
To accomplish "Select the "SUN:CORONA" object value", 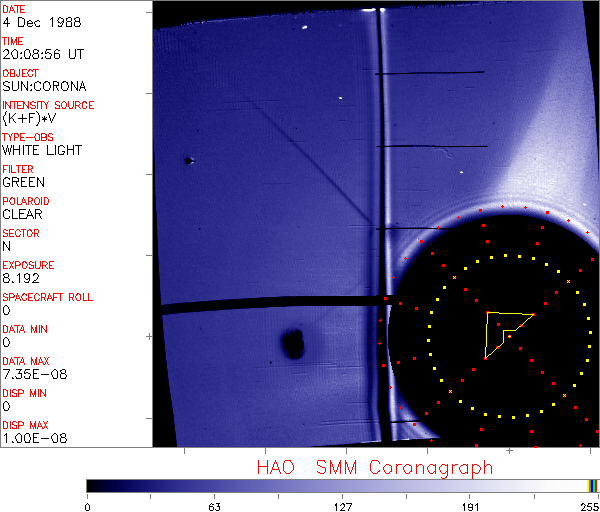I will 44,86.
